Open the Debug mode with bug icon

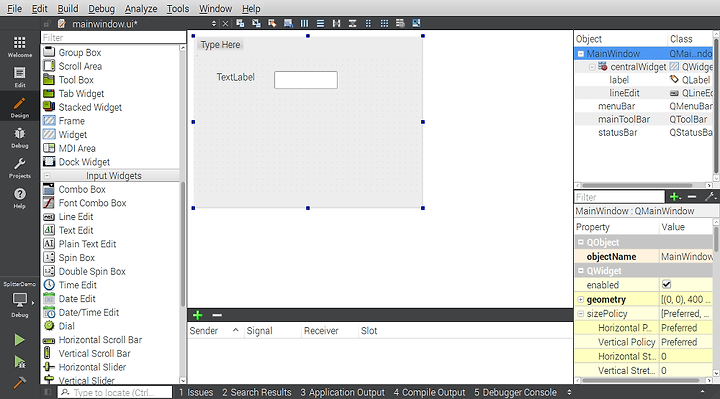[20, 138]
